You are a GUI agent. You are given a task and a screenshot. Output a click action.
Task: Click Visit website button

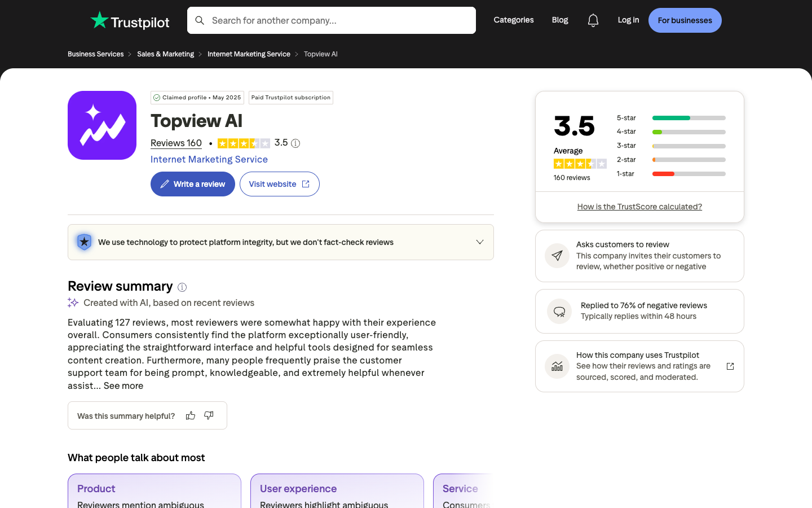coord(280,184)
